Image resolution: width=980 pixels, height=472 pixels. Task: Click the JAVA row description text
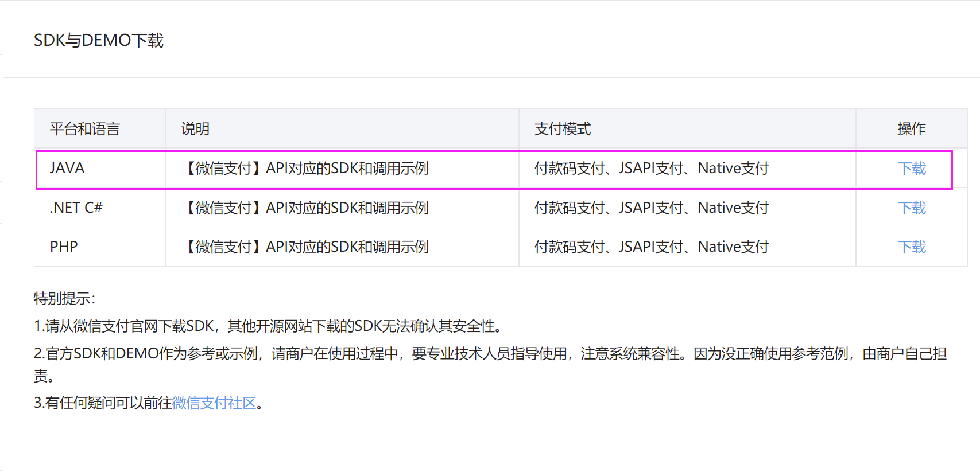(305, 169)
